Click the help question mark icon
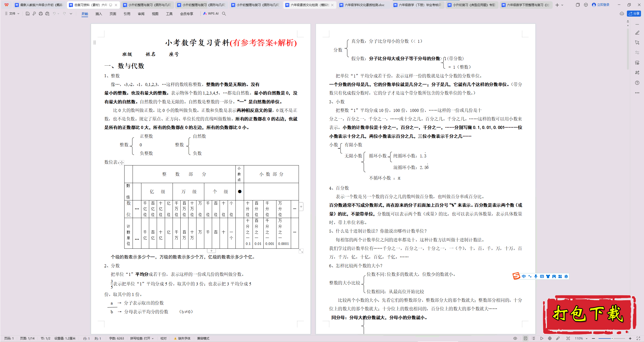 [x=637, y=83]
